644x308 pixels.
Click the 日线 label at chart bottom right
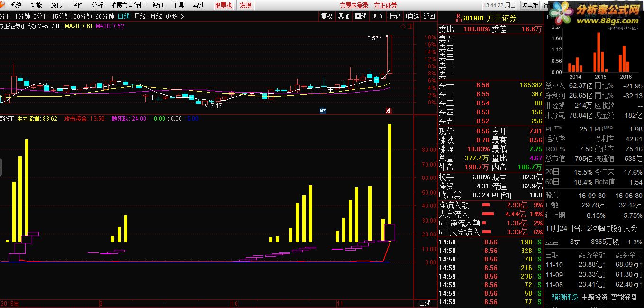point(425,303)
